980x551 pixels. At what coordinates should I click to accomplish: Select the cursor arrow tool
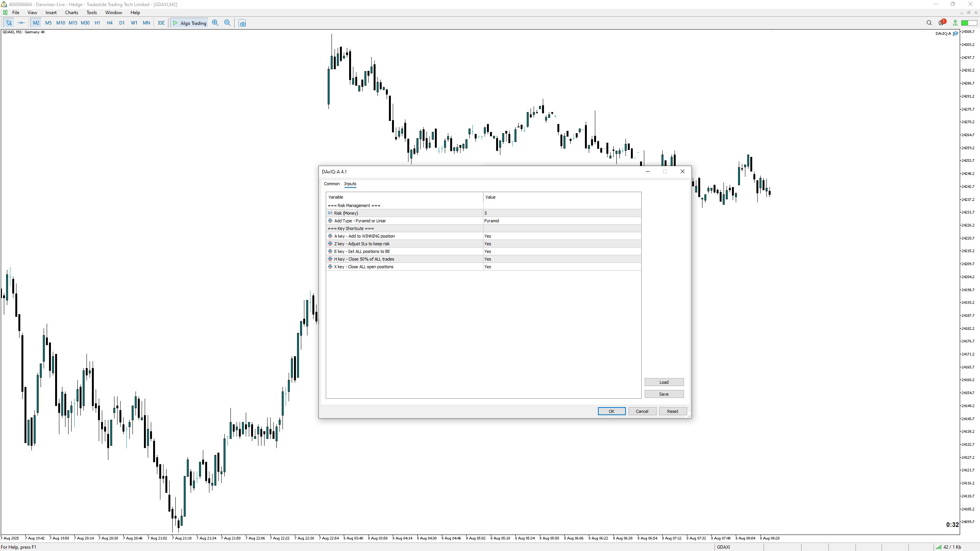point(9,23)
